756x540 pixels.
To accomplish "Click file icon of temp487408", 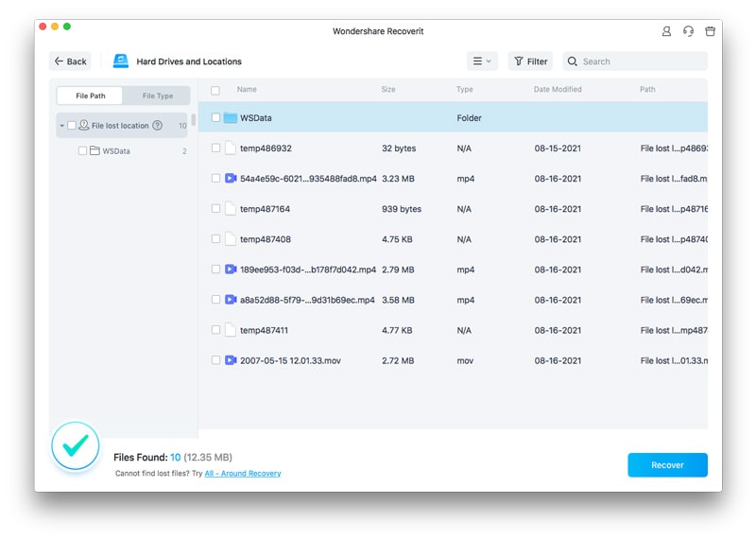I will 231,239.
